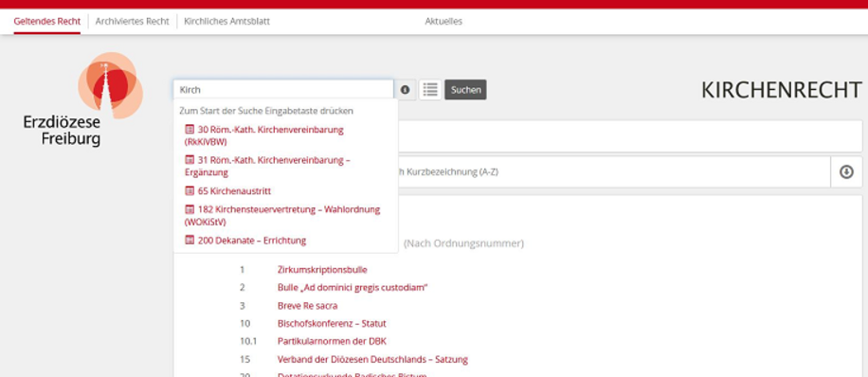868x377 pixels.
Task: Click document icon beside 30 Röm.-Kath. Kirchenvereinbarung
Action: [x=190, y=130]
